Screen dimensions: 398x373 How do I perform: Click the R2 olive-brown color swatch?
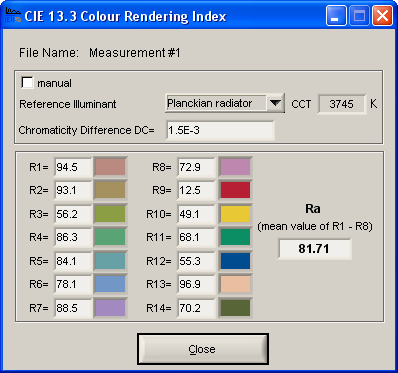tap(110, 190)
